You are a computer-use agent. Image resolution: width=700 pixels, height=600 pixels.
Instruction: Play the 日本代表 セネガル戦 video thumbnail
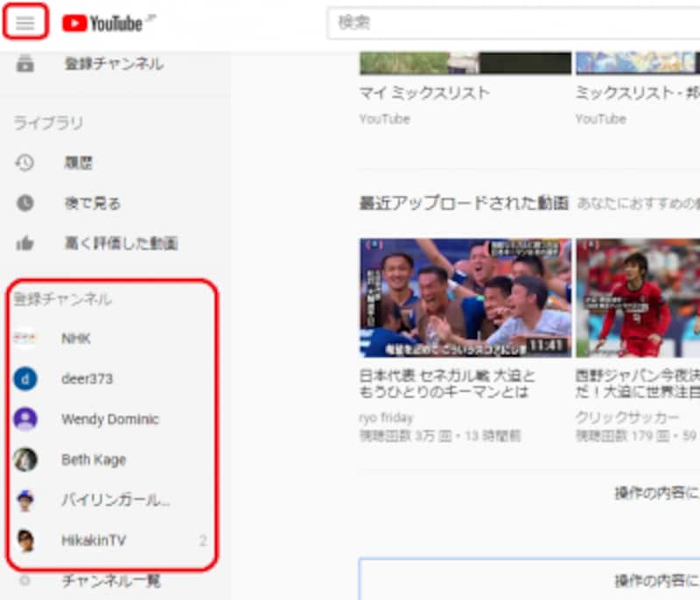coord(465,298)
